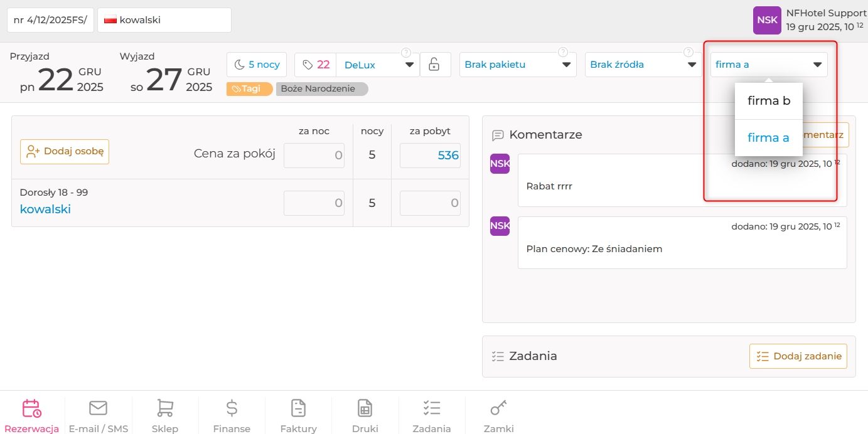868x434 pixels.
Task: Click kowalski row stay price input
Action: [x=430, y=203]
